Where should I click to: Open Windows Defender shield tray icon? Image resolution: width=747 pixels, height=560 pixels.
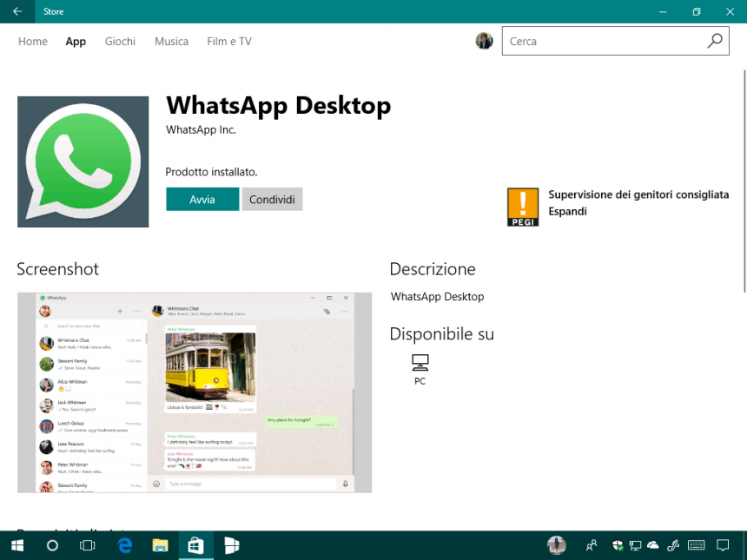click(x=618, y=545)
